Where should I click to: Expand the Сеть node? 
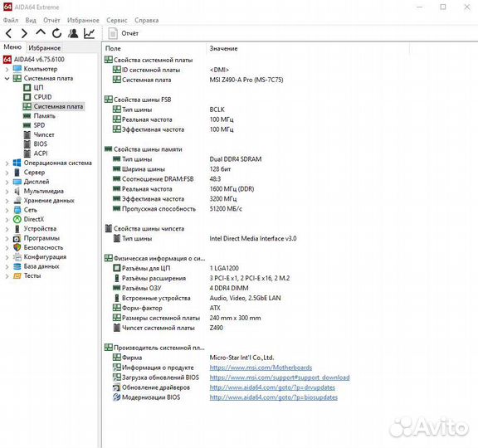click(x=7, y=210)
